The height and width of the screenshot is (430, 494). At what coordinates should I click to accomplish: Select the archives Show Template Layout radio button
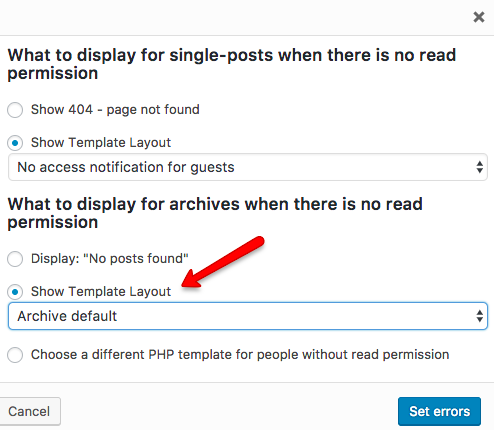pyautogui.click(x=15, y=292)
